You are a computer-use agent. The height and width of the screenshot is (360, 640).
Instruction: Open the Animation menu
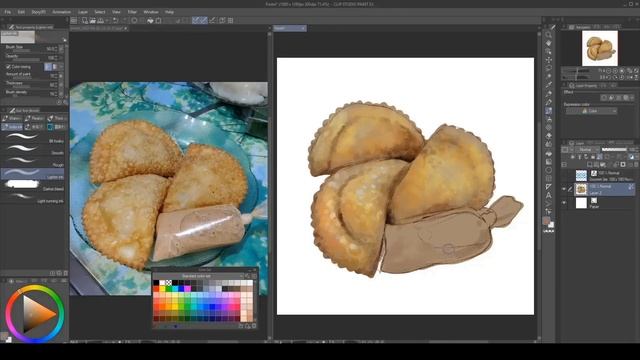[61, 12]
